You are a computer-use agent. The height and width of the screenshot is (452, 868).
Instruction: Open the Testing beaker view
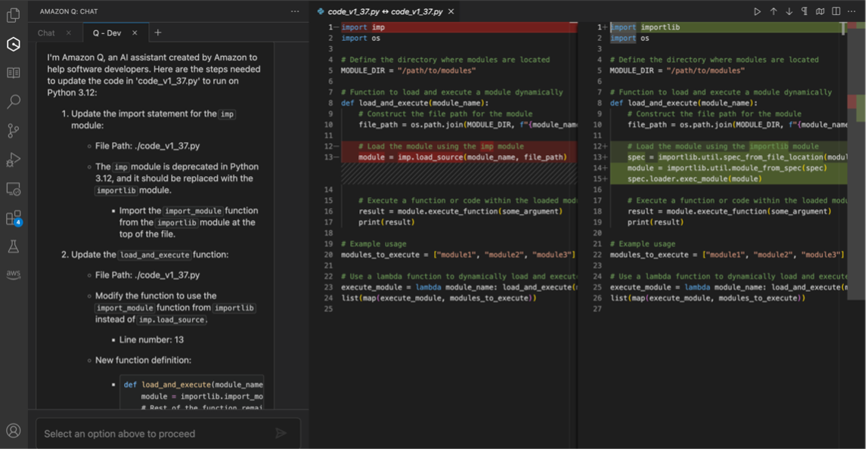pos(13,245)
